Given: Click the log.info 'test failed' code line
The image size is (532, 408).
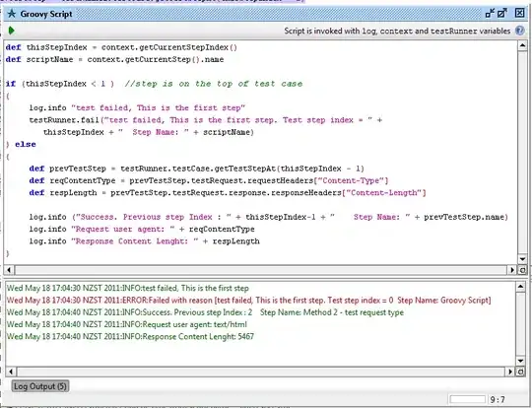Looking at the screenshot, I should (137, 108).
